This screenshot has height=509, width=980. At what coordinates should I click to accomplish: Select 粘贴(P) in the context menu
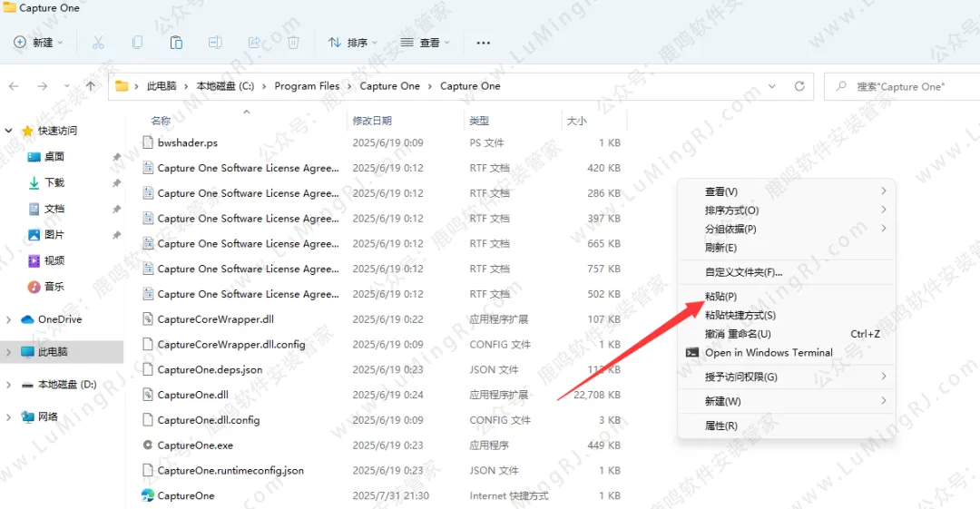point(720,297)
